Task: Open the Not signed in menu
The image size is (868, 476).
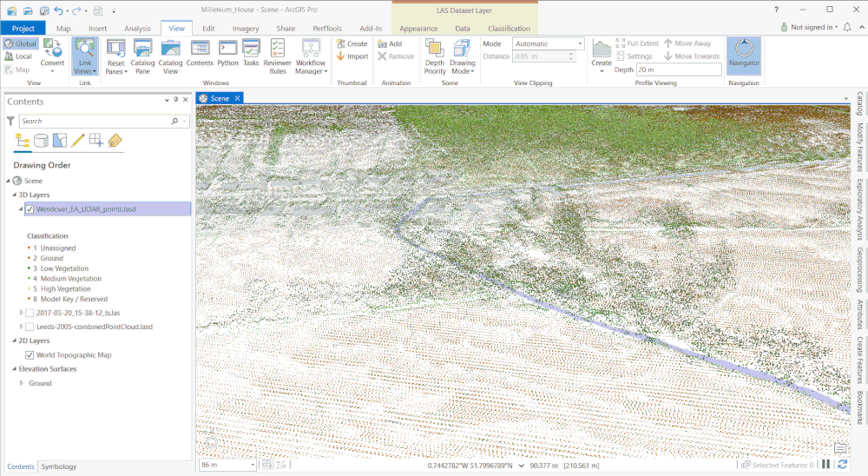Action: coord(809,27)
